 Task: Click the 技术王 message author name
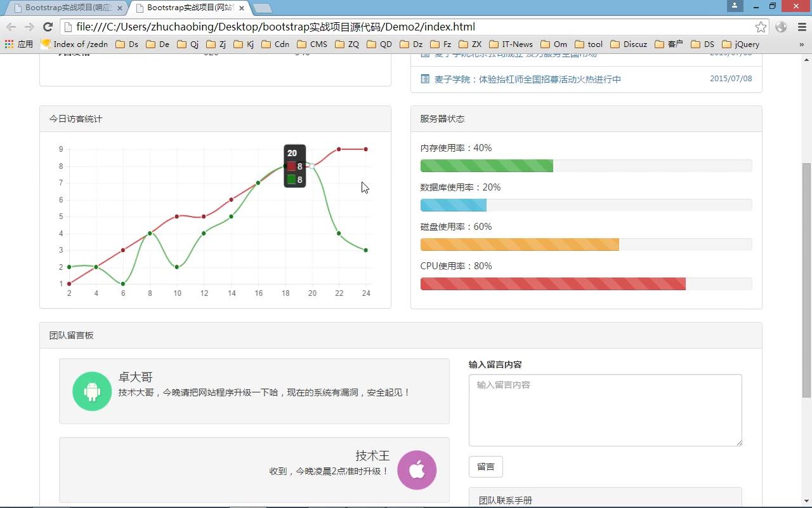click(x=372, y=456)
